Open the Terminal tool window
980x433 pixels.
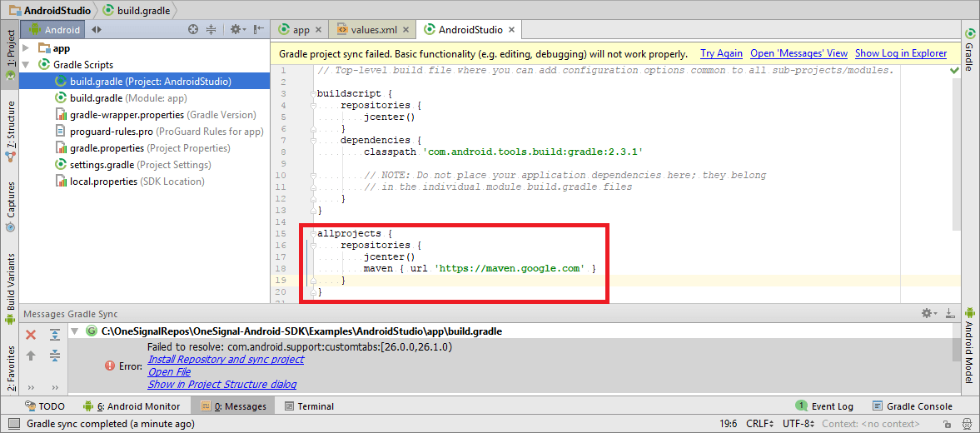coord(309,406)
